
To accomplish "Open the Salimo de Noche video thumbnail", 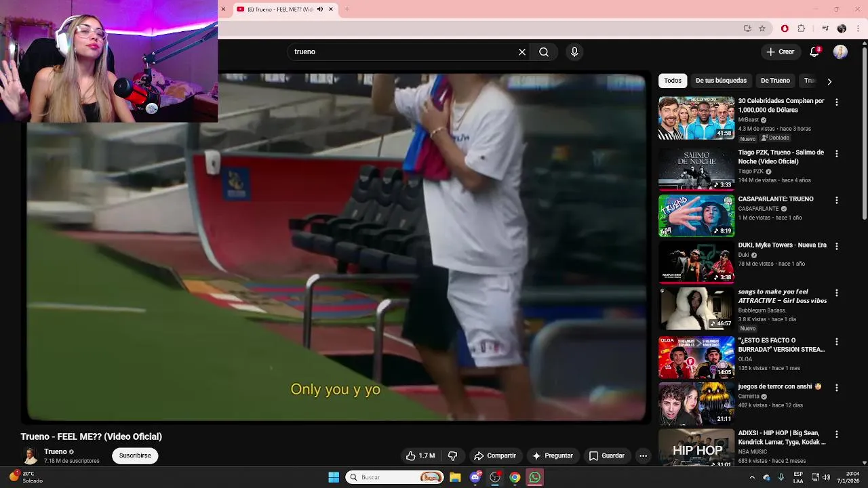I will [x=696, y=169].
